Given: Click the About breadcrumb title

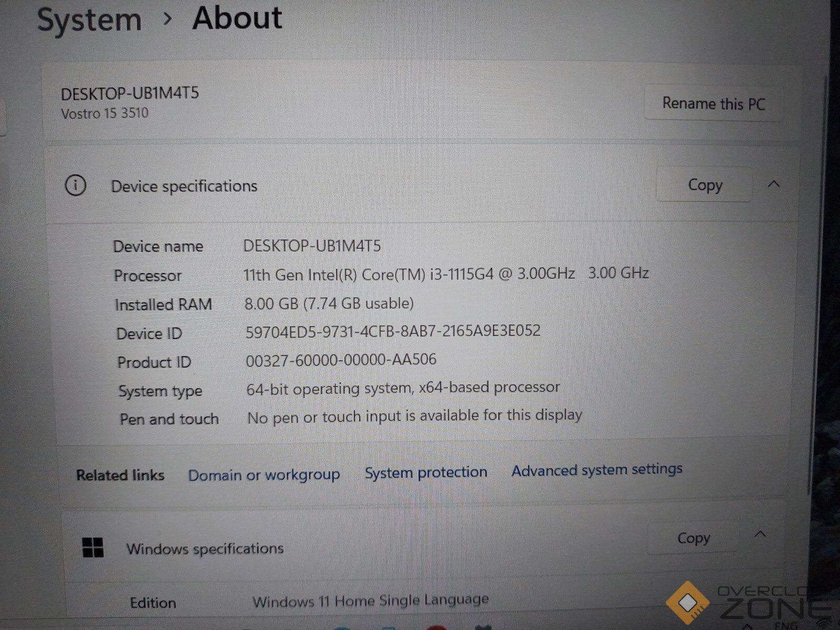Looking at the screenshot, I should click(237, 18).
